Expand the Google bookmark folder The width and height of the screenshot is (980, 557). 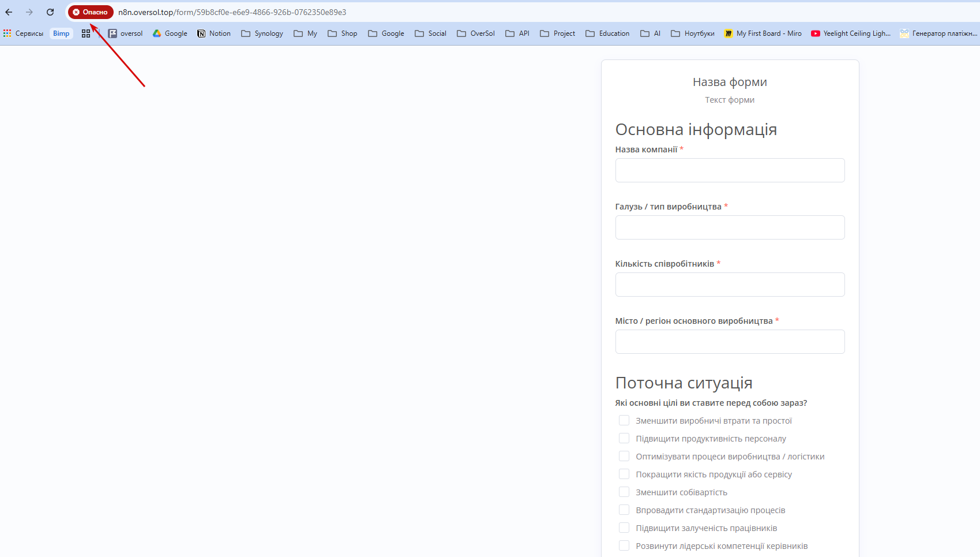coord(386,33)
